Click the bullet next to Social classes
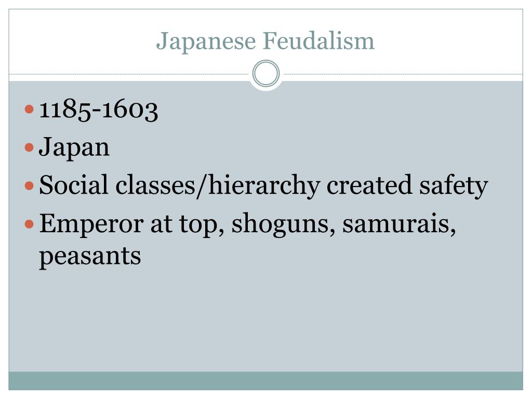Image resolution: width=532 pixels, height=399 pixels. (30, 185)
